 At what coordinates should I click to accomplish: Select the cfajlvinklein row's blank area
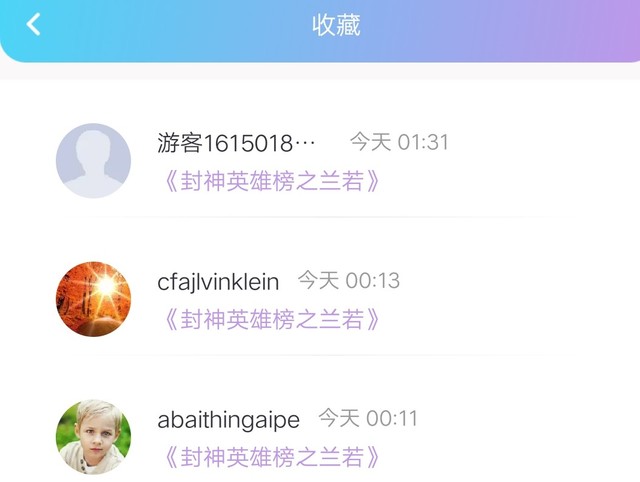531,299
